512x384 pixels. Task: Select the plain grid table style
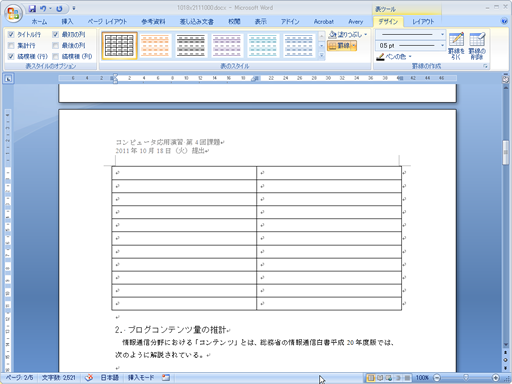click(x=119, y=46)
